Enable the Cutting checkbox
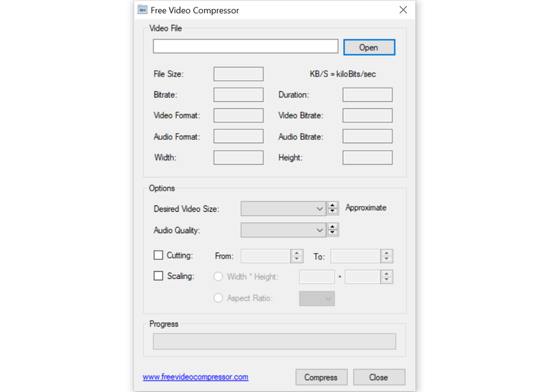548x392 pixels. [x=158, y=255]
